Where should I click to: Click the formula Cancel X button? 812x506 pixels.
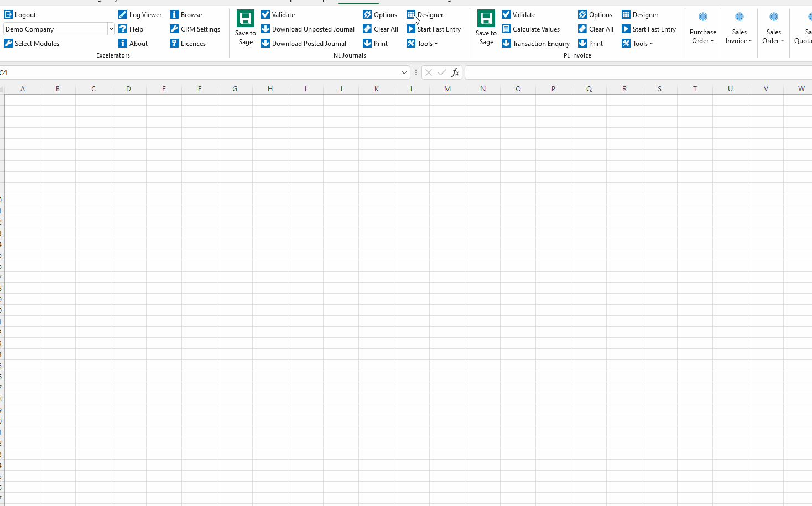pos(429,72)
